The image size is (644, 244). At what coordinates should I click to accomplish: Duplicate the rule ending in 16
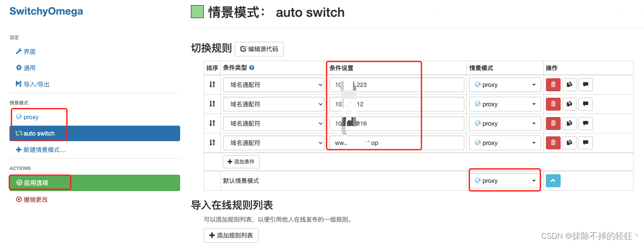point(569,124)
